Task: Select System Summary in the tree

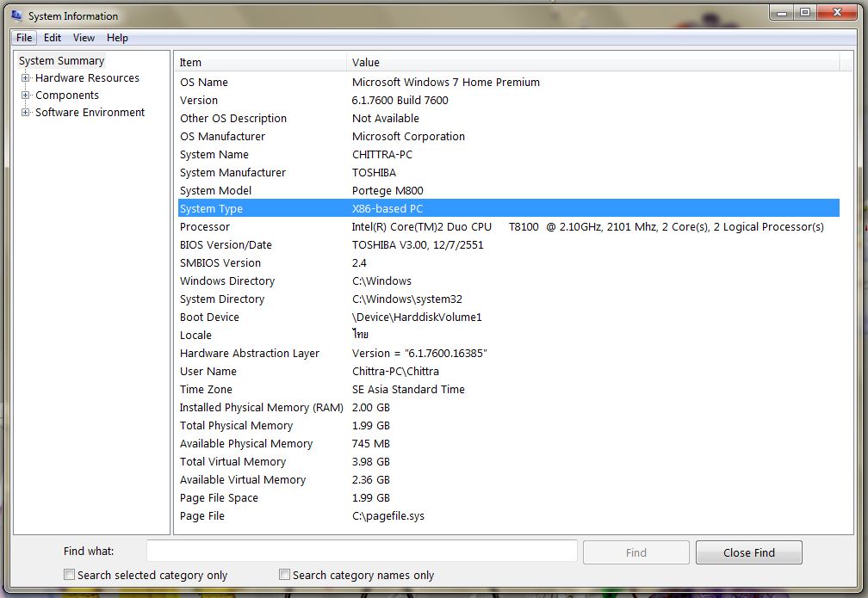Action: click(x=61, y=61)
